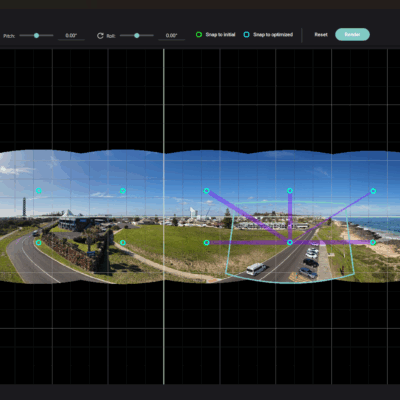The height and width of the screenshot is (400, 400).
Task: Click the white van inside the highlighted frame
Action: 256,269
